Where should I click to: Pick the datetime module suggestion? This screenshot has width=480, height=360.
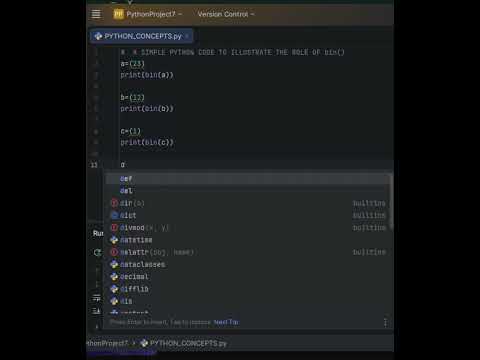click(248, 240)
